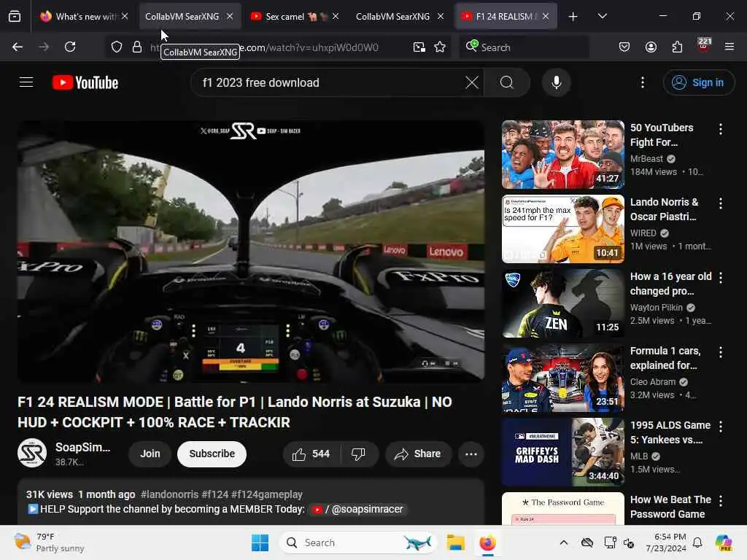Subscribe to the SoapSim channel
747x560 pixels.
coord(212,454)
